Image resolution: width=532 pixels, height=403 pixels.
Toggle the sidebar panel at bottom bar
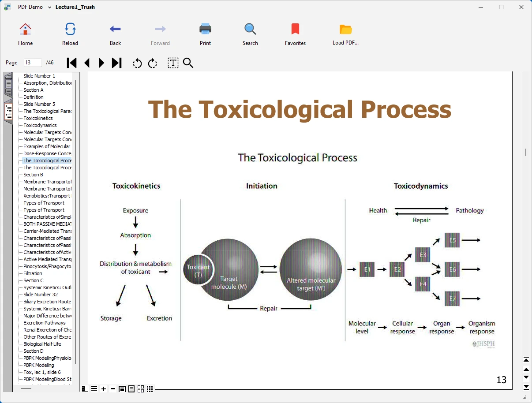[x=85, y=388]
